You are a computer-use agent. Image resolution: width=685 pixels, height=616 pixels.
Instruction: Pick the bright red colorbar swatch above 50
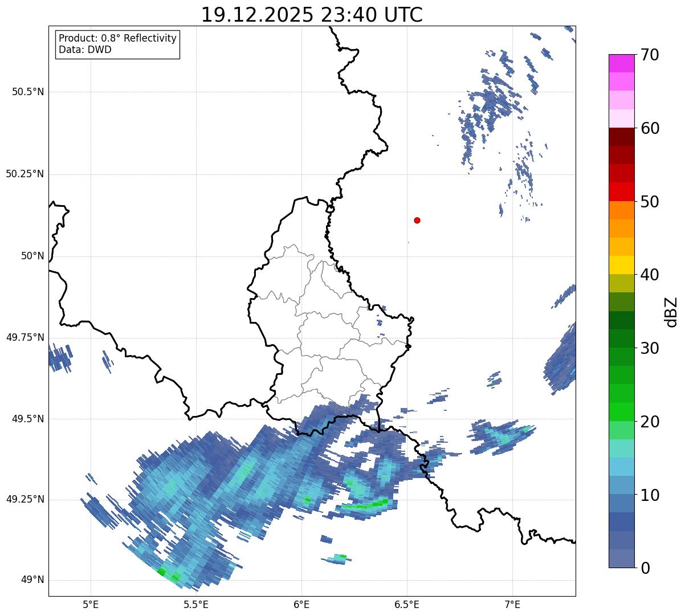coord(622,192)
